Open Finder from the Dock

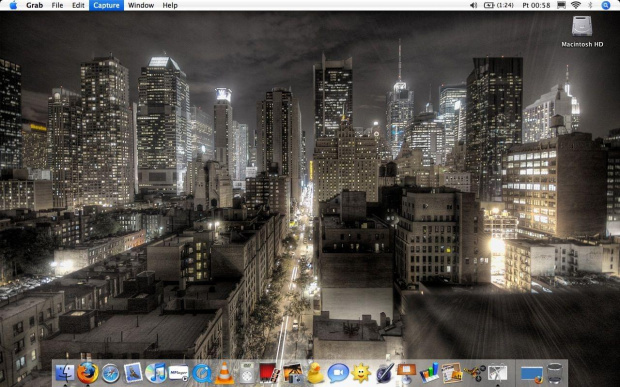(x=65, y=373)
